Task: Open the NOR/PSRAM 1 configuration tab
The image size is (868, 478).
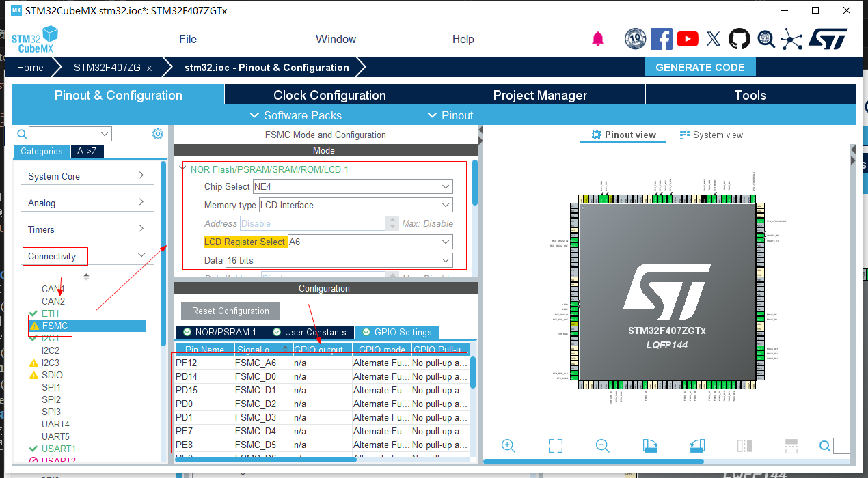Action: pos(219,333)
